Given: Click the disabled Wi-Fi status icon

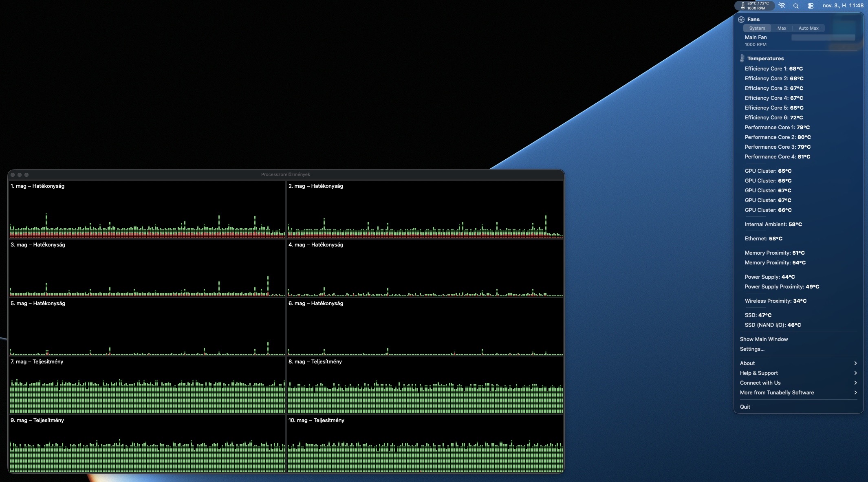Looking at the screenshot, I should [x=782, y=6].
